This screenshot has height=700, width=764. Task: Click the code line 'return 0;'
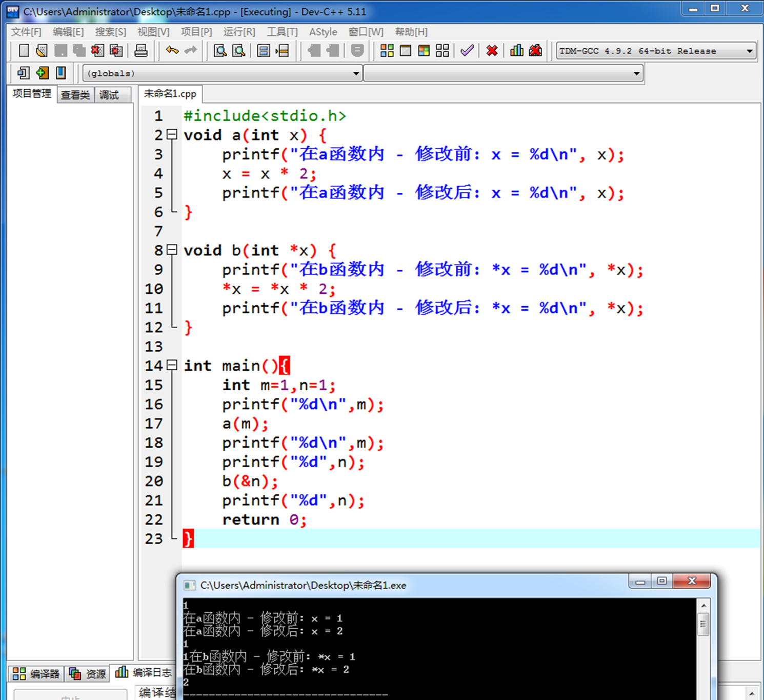click(264, 519)
